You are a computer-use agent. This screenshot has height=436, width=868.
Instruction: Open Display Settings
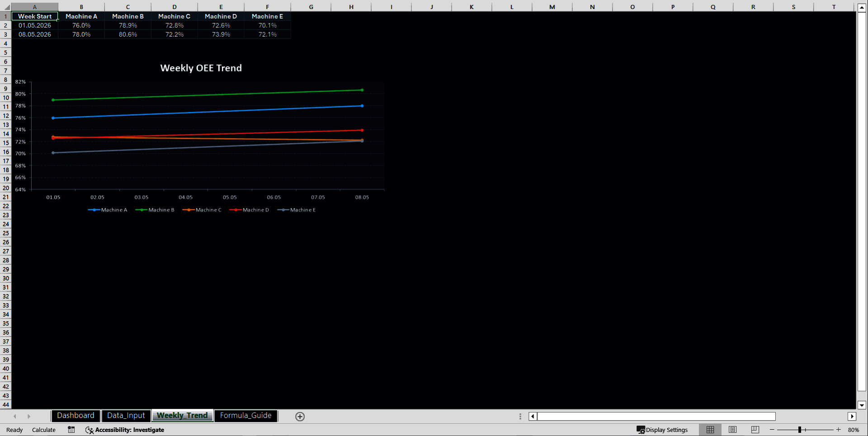pos(662,430)
